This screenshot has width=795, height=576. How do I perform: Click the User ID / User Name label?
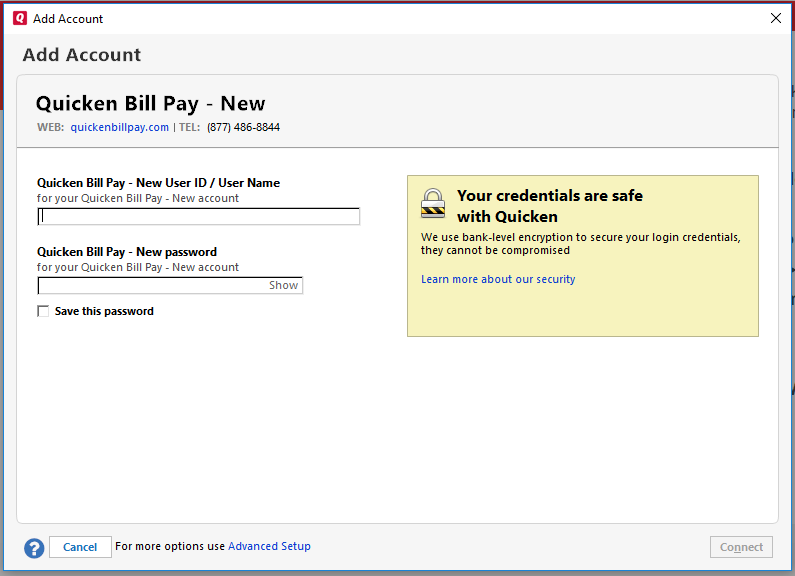tap(158, 183)
